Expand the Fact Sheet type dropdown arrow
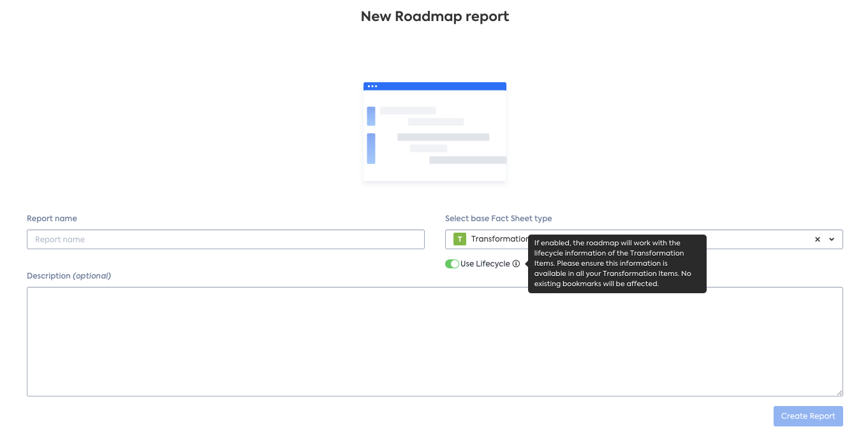Image resolution: width=868 pixels, height=443 pixels. pos(832,240)
